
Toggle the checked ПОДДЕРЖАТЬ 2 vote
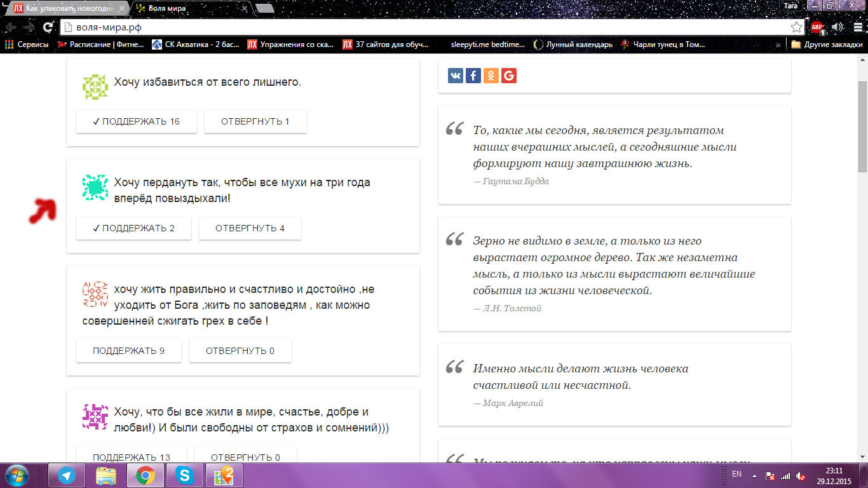click(x=133, y=228)
